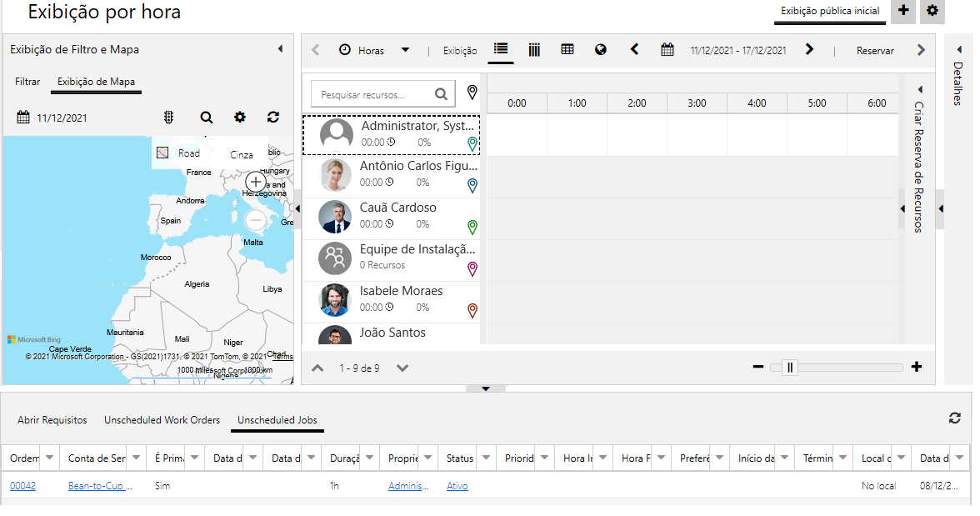Screen dimensions: 980x516
Task: Expand the Detalhes side panel
Action: tap(959, 49)
